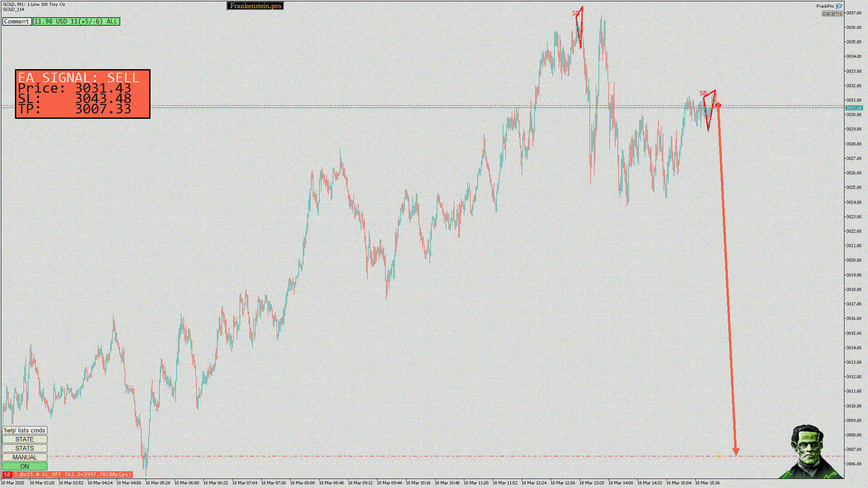
Task: Toggle the green ON button
Action: pyautogui.click(x=24, y=466)
